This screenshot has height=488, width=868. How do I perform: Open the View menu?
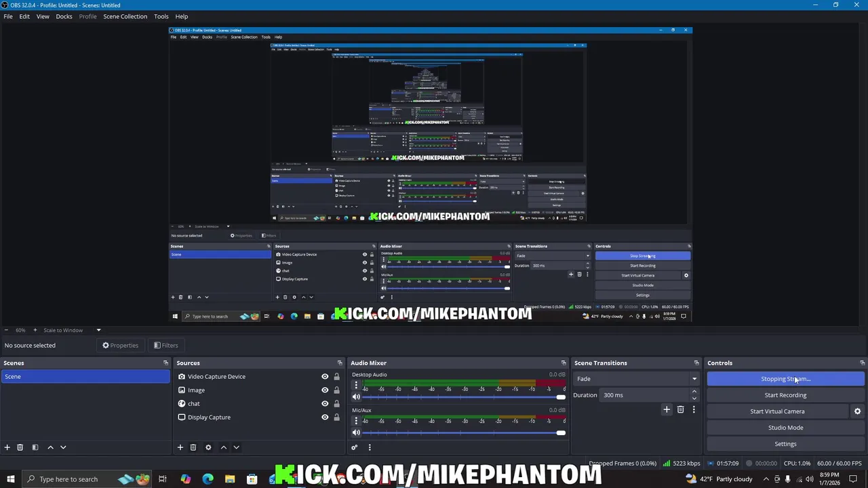43,16
